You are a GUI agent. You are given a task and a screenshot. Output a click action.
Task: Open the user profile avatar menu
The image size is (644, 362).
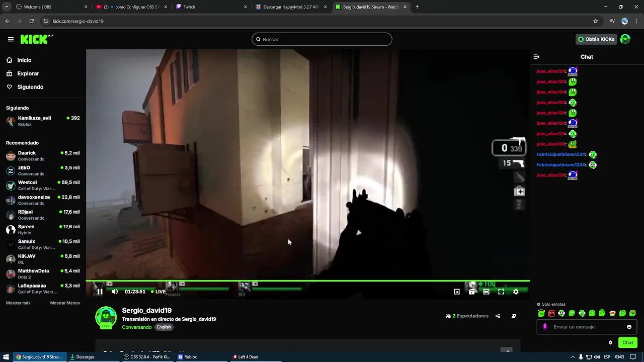click(625, 39)
